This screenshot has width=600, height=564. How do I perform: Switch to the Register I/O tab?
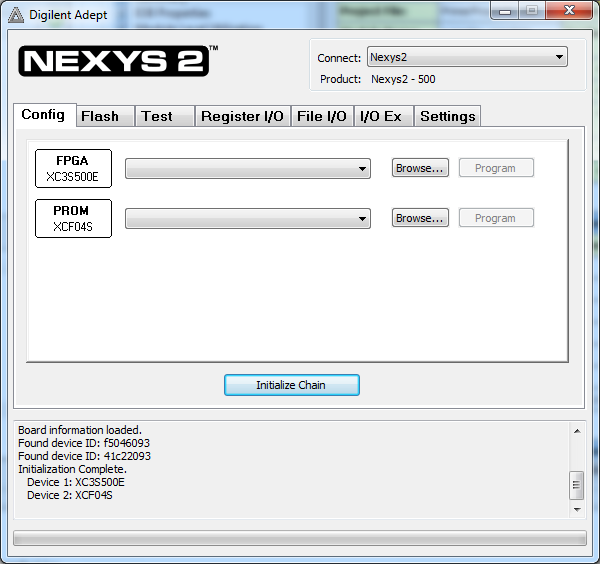pyautogui.click(x=243, y=116)
